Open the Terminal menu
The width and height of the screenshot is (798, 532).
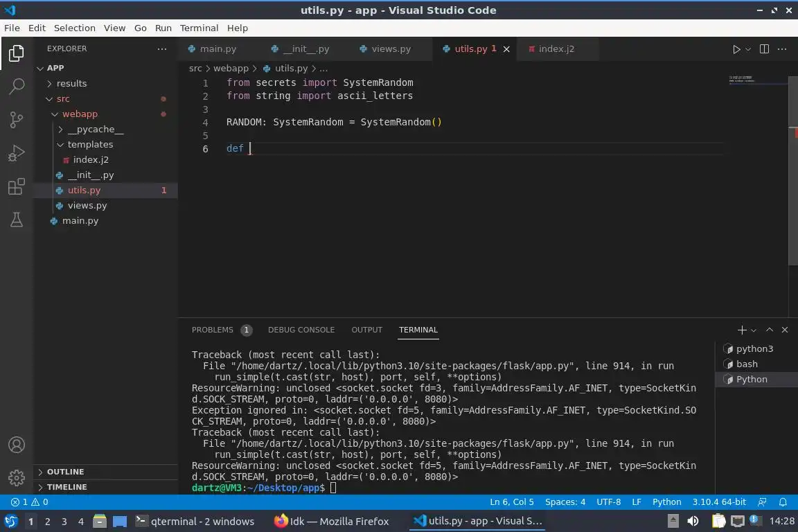pyautogui.click(x=199, y=28)
